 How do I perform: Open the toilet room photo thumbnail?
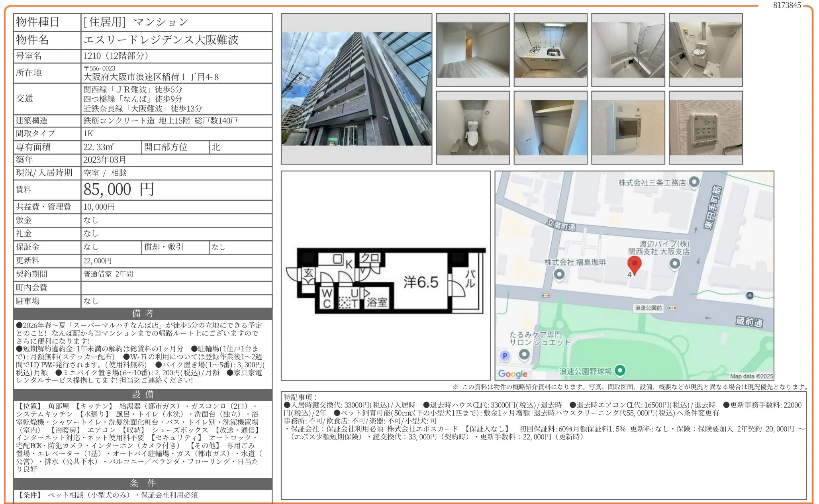coord(473,127)
